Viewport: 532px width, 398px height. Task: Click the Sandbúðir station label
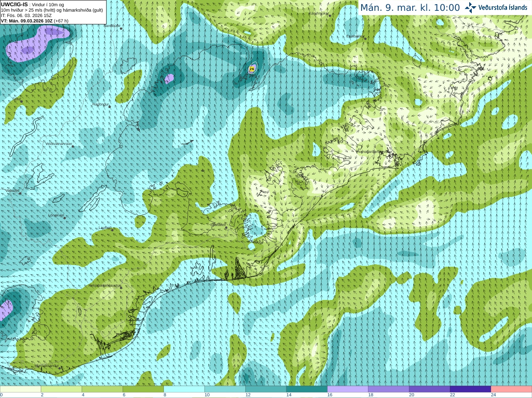click(111, 26)
